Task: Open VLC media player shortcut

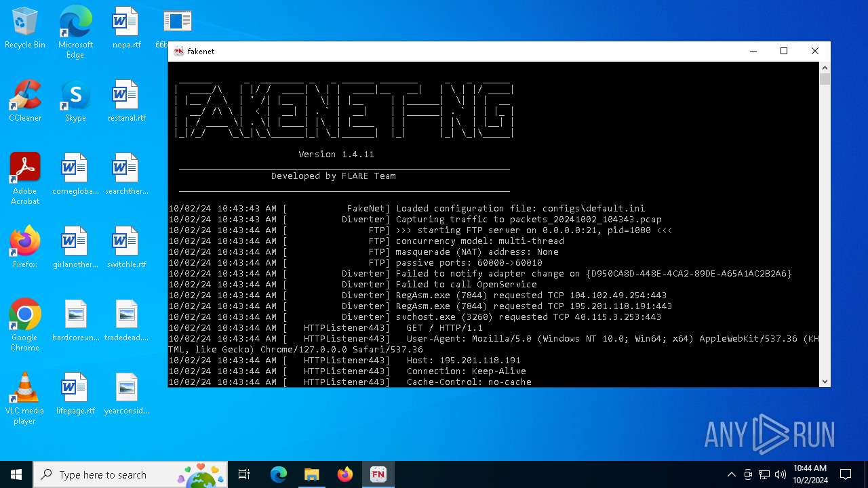Action: (x=25, y=399)
